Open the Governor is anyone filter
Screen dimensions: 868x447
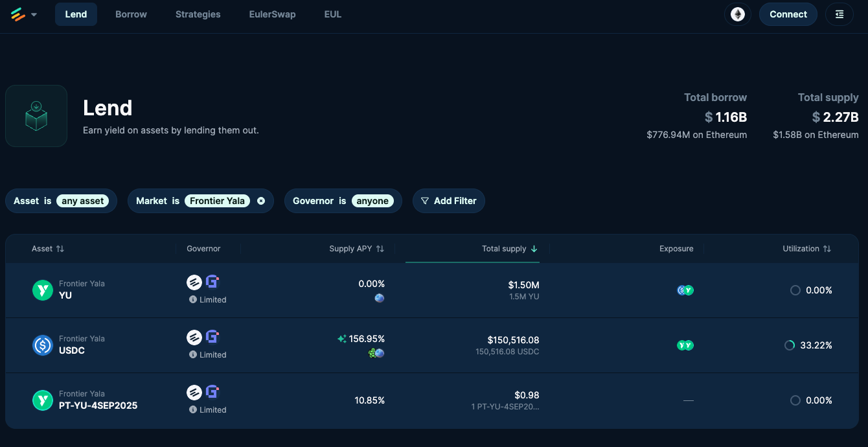point(343,201)
